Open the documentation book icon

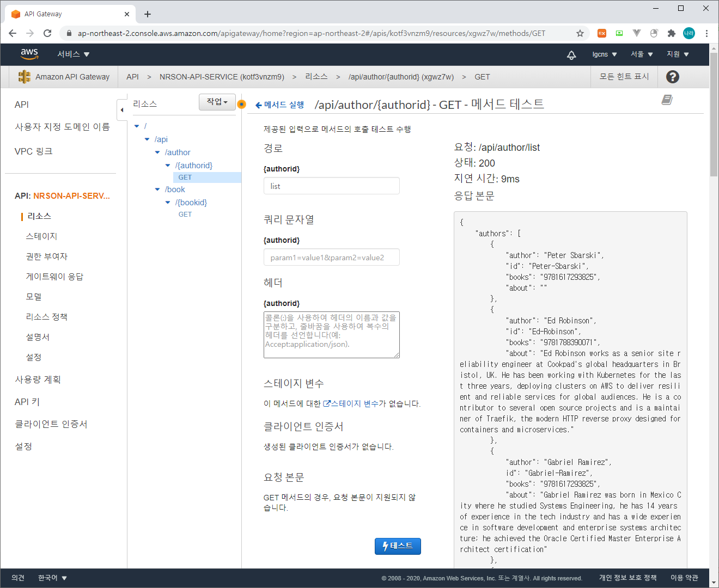tap(667, 100)
